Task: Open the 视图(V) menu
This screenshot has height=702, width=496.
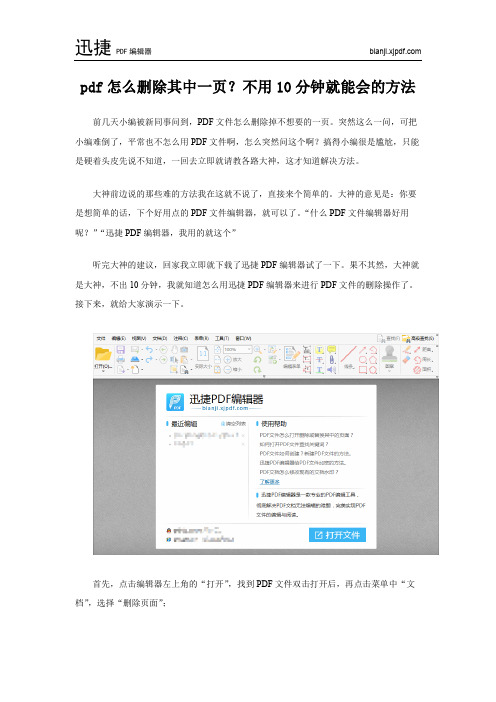Action: pyautogui.click(x=139, y=338)
